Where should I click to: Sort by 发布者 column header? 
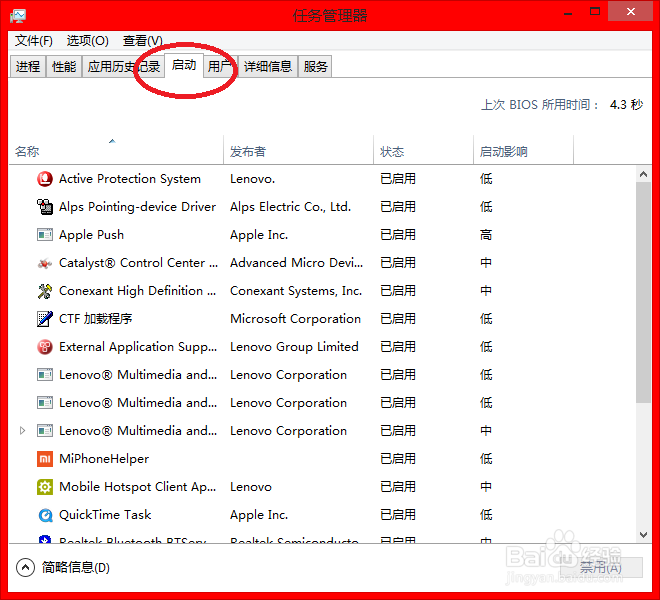[298, 151]
